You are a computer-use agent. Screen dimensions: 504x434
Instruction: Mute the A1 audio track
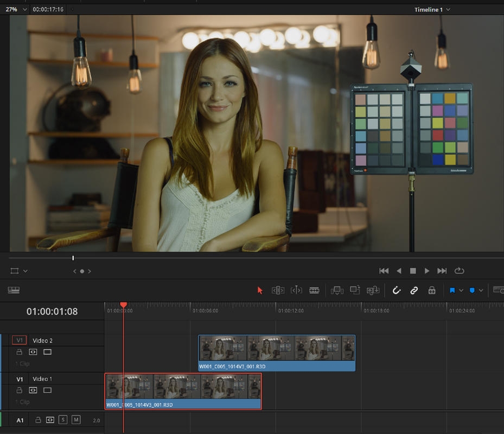76,420
